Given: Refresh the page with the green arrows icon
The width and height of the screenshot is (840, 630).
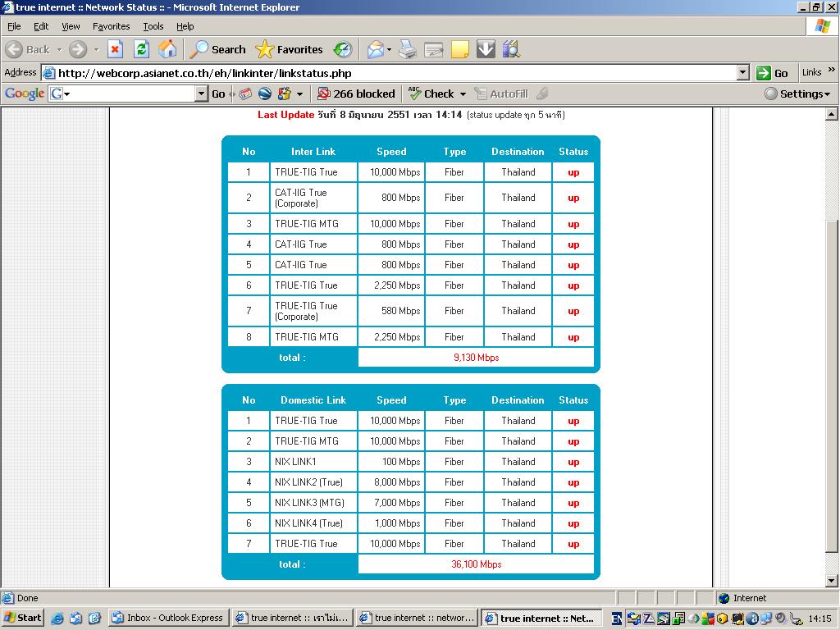Looking at the screenshot, I should click(x=141, y=50).
